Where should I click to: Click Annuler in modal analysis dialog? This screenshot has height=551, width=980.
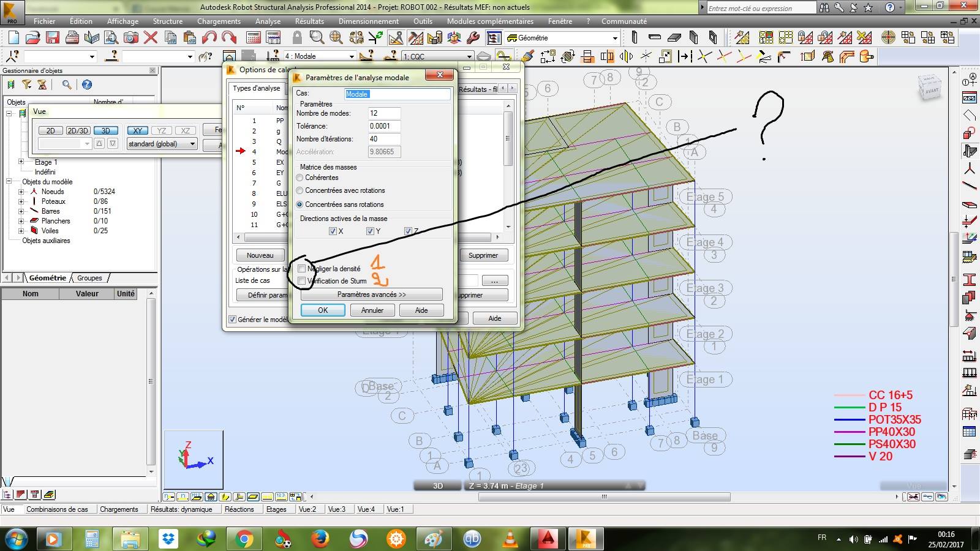372,310
